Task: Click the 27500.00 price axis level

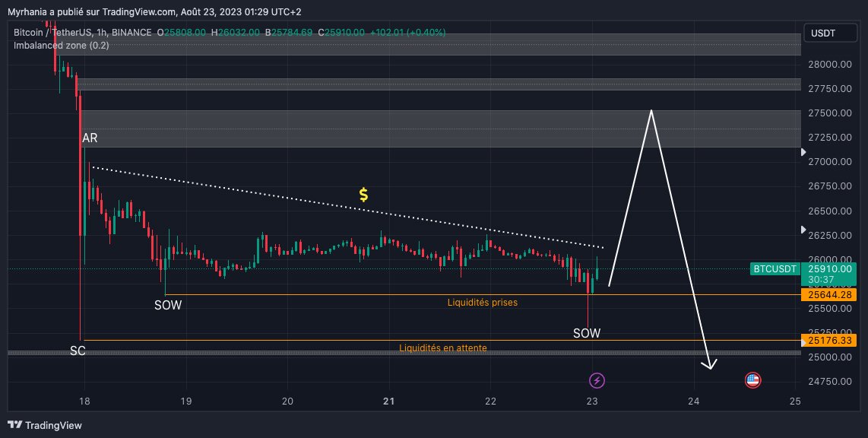Action: click(x=830, y=113)
